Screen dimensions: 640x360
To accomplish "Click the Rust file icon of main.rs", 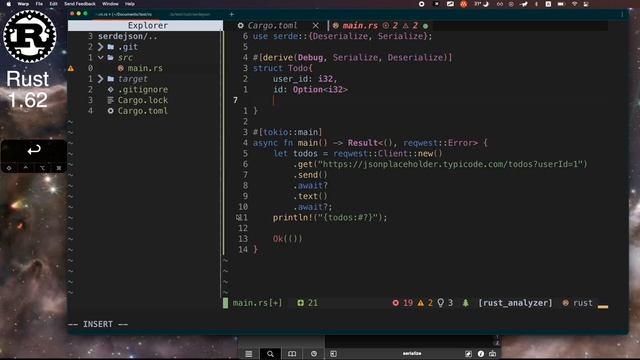I will click(120, 68).
